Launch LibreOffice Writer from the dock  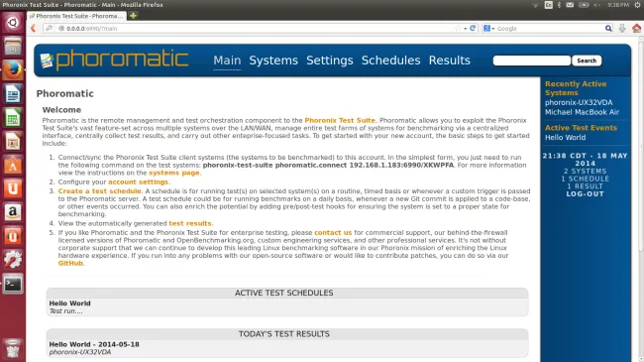pyautogui.click(x=13, y=94)
